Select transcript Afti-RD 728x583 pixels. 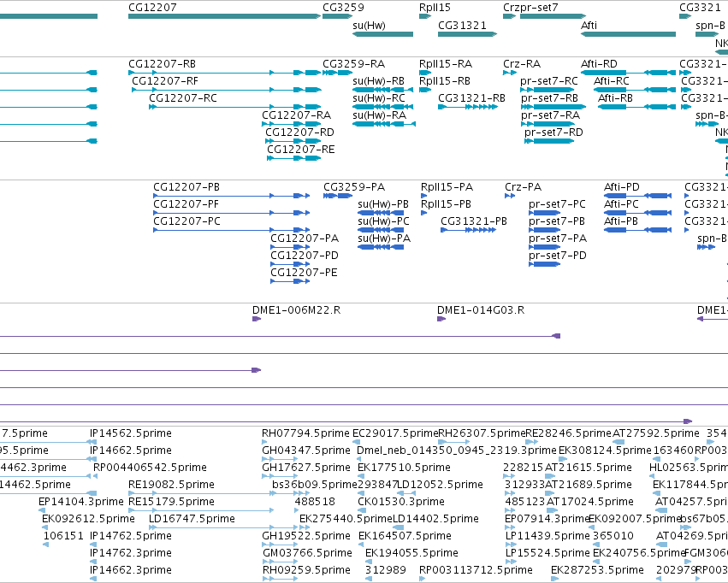pos(628,73)
